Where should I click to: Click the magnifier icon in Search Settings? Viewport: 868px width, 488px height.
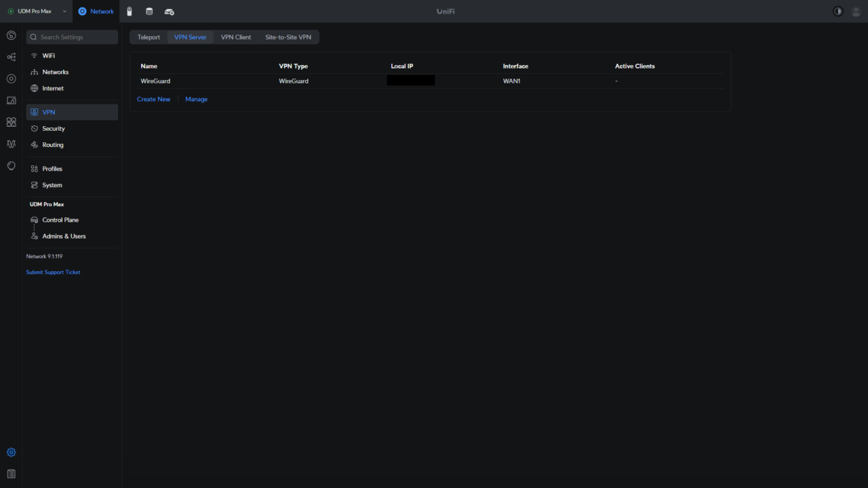pos(34,37)
